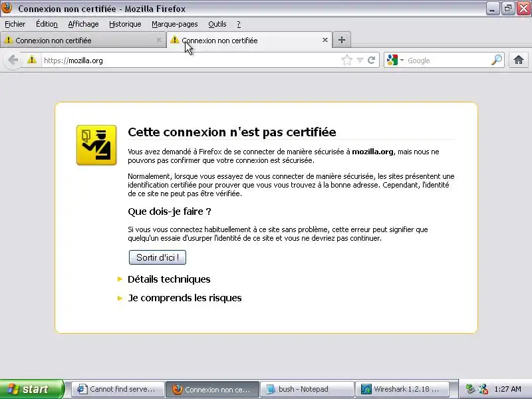Click the green safely remove hardware tray icon
This screenshot has width=532, height=399.
[x=470, y=389]
